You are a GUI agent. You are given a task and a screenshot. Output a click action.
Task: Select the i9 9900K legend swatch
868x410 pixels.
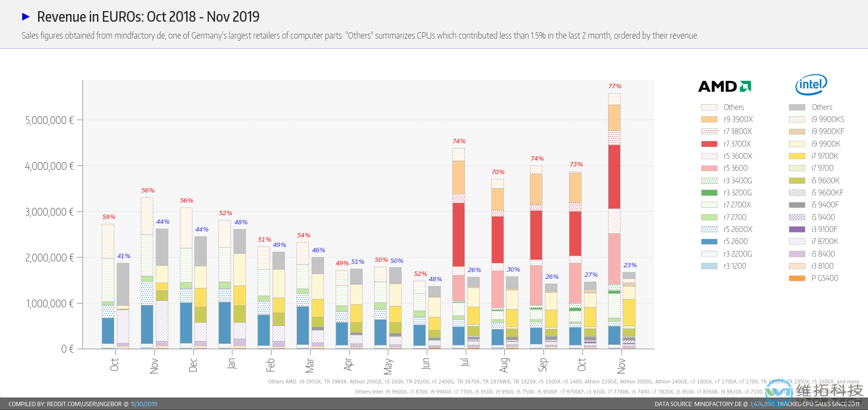797,144
